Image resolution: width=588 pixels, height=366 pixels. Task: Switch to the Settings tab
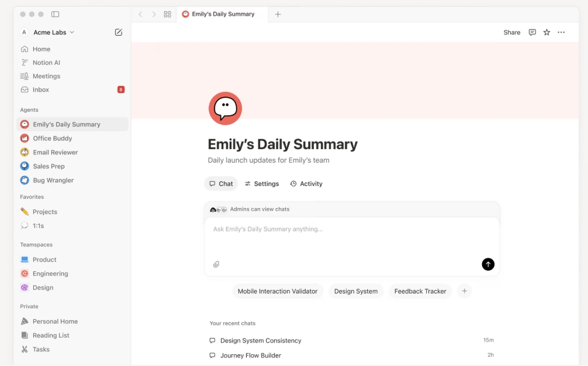point(262,184)
